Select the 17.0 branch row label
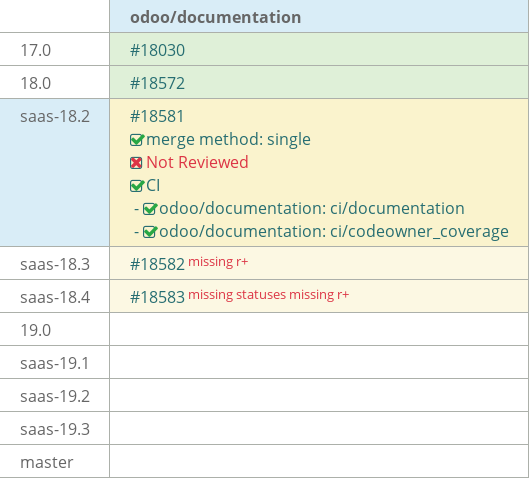This screenshot has width=529, height=478. click(35, 51)
